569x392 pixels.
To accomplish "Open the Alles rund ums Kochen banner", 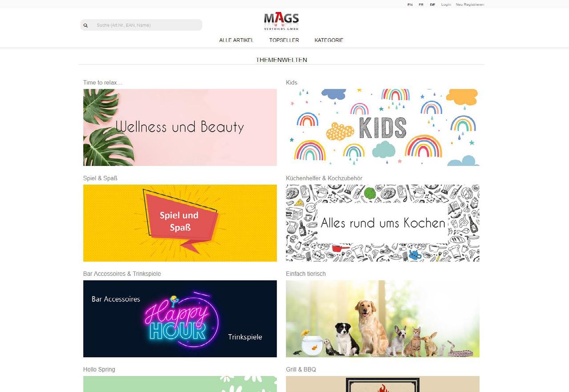I will pos(383,223).
